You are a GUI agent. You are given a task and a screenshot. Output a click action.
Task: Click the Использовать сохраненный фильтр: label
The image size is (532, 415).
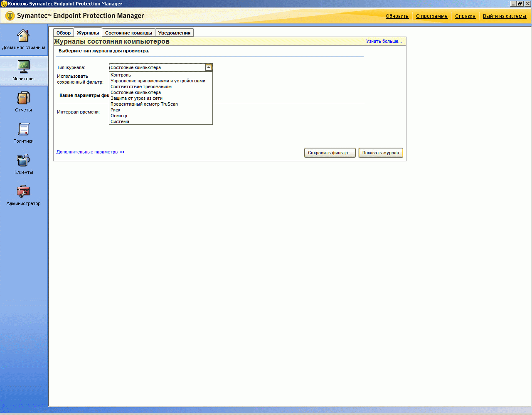click(80, 79)
